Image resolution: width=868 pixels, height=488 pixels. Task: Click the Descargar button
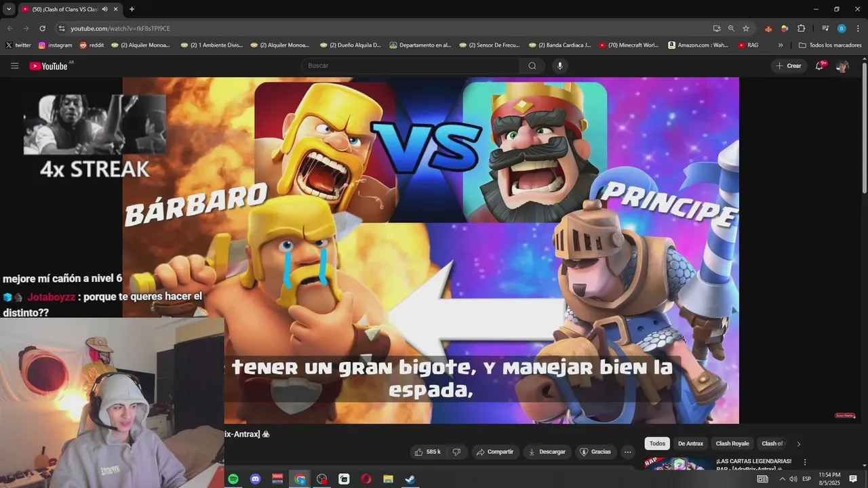pyautogui.click(x=547, y=452)
